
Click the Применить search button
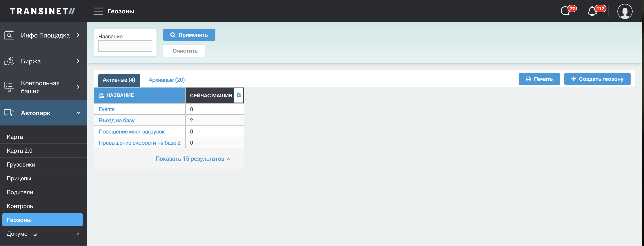(x=189, y=35)
